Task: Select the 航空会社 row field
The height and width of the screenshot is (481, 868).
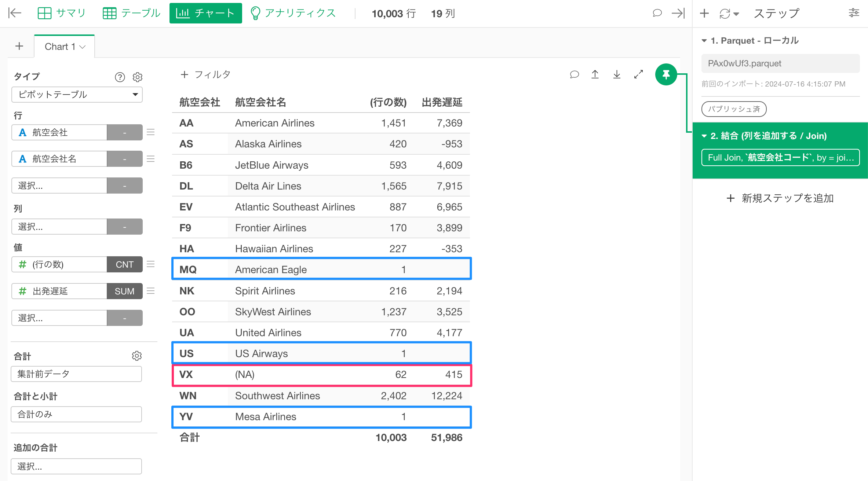Action: click(59, 132)
